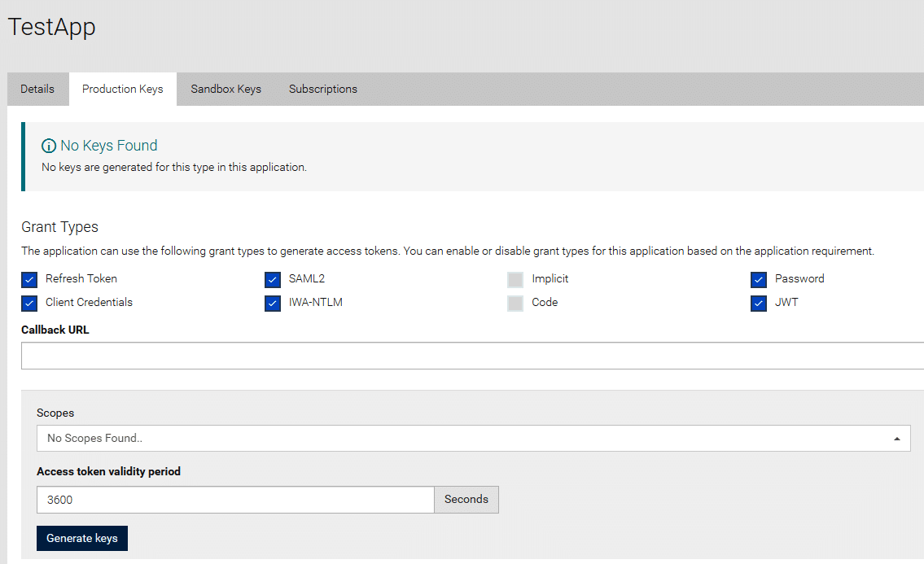Image resolution: width=924 pixels, height=564 pixels.
Task: Select the Production Keys tab
Action: 122,90
